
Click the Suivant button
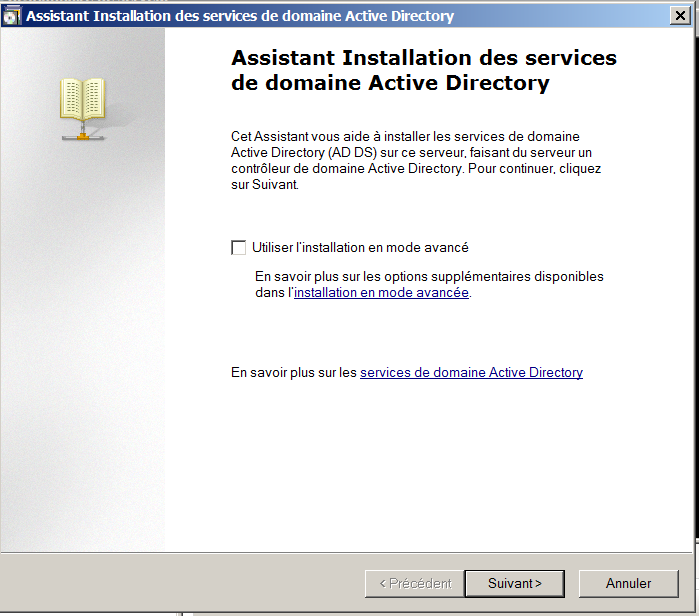pyautogui.click(x=514, y=583)
